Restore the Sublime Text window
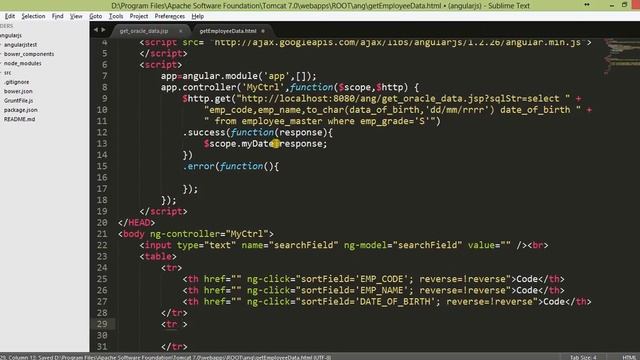The height and width of the screenshot is (360, 640). pos(624,5)
